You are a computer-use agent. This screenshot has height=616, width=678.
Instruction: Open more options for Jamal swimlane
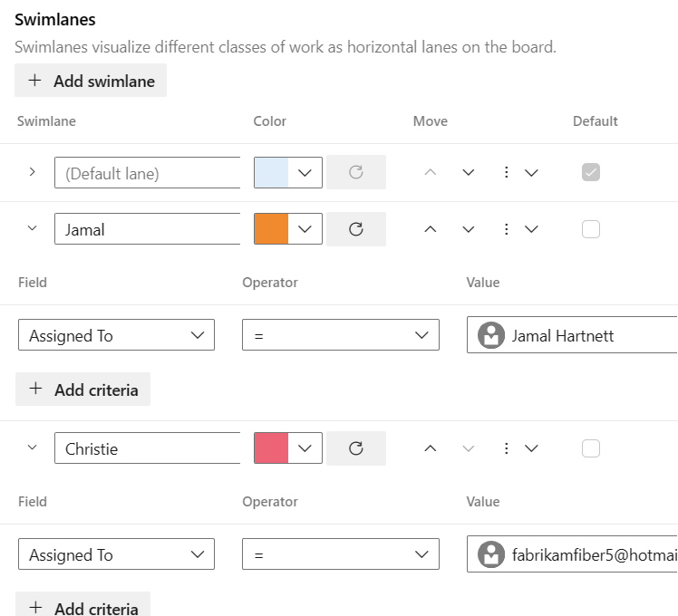point(518,229)
